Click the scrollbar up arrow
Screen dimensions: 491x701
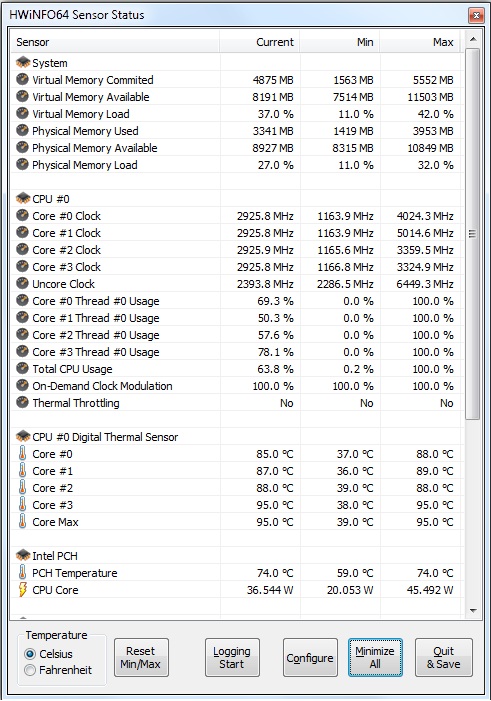coord(473,39)
